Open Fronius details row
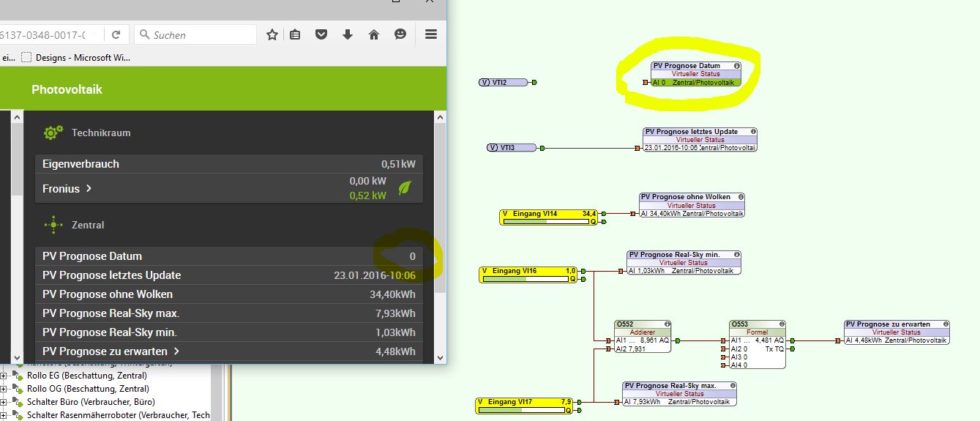 [x=67, y=189]
